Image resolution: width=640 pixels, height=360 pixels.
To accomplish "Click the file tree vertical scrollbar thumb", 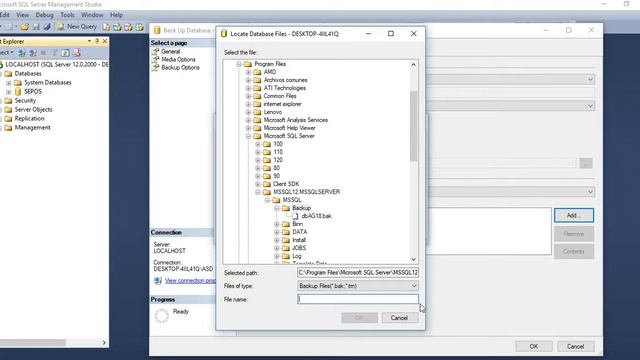I will click(x=413, y=126).
